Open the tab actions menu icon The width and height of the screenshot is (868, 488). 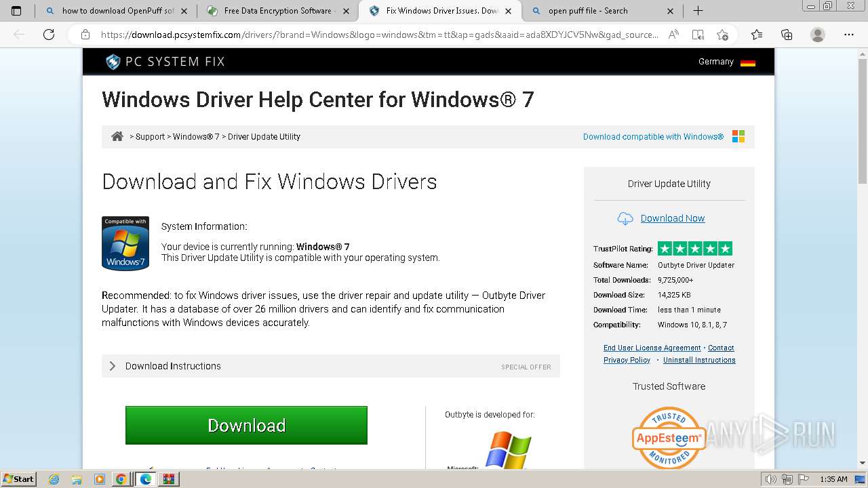pyautogui.click(x=16, y=11)
